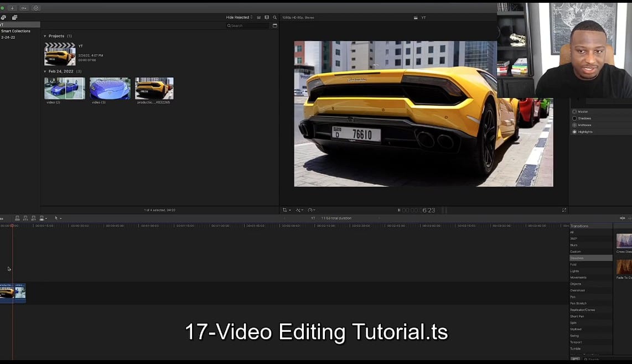
Task: Collapse the Projects section in the browser
Action: tap(45, 35)
